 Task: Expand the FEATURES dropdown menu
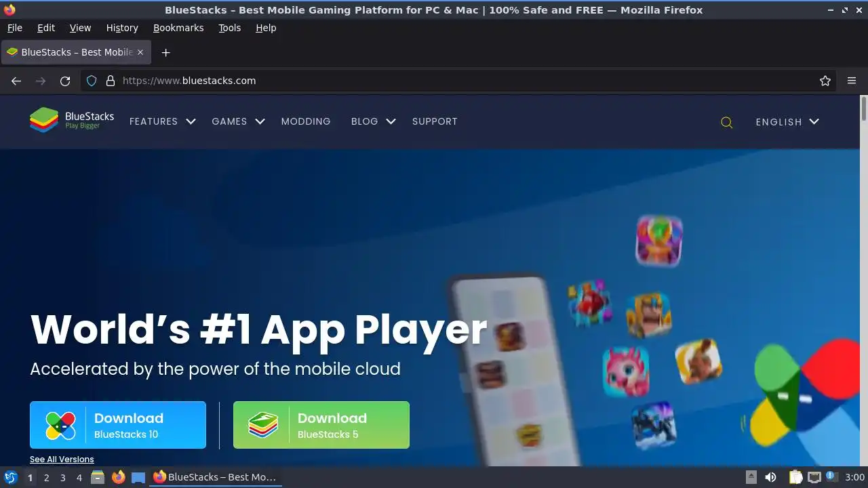click(x=162, y=121)
